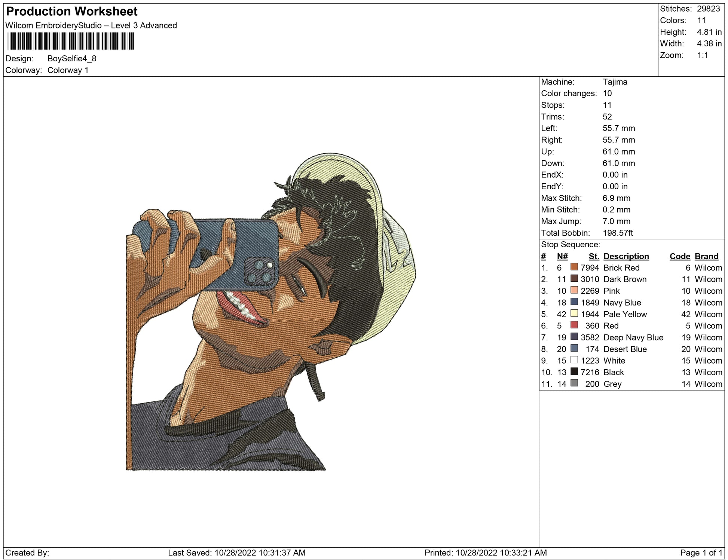Click the Grey thread color swatch
The image size is (728, 560).
574,383
